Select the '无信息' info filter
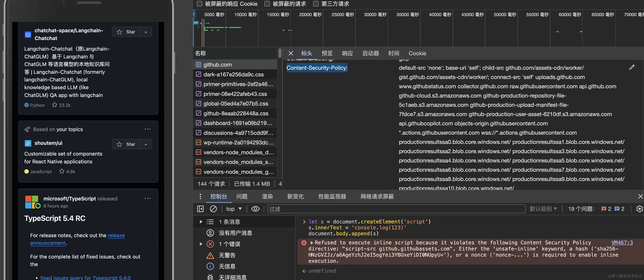 pyautogui.click(x=244, y=266)
